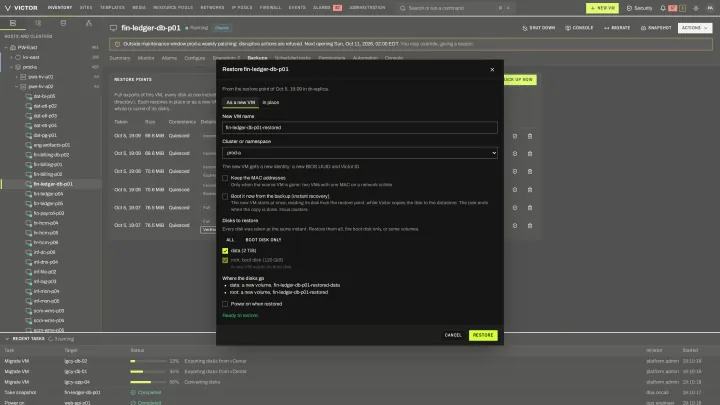Collapse the pve-hv-p02 host node
The height and width of the screenshot is (405, 720).
click(17, 86)
